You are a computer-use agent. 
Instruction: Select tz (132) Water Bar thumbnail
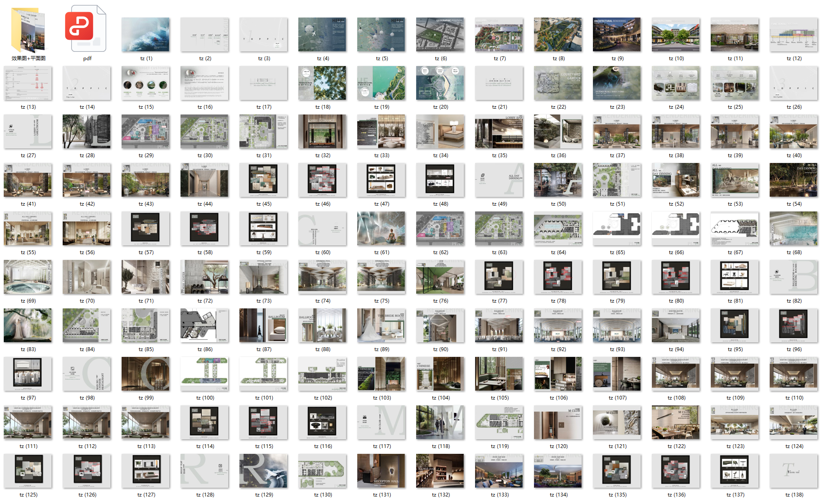coord(440,471)
